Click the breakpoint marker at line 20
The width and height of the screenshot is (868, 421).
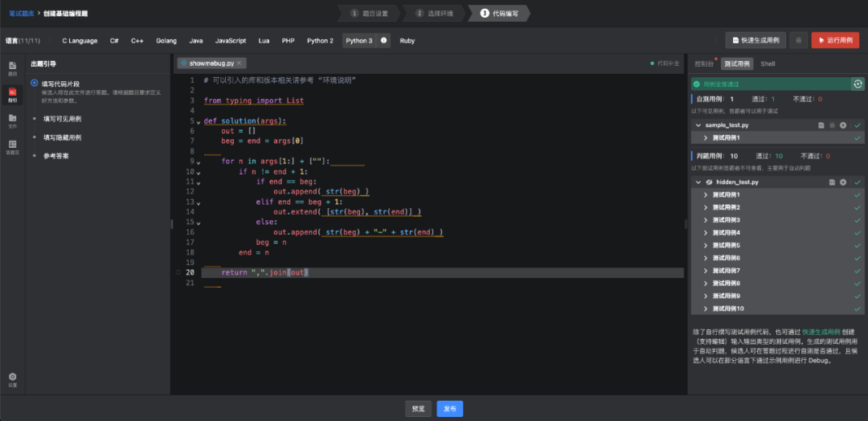(178, 272)
